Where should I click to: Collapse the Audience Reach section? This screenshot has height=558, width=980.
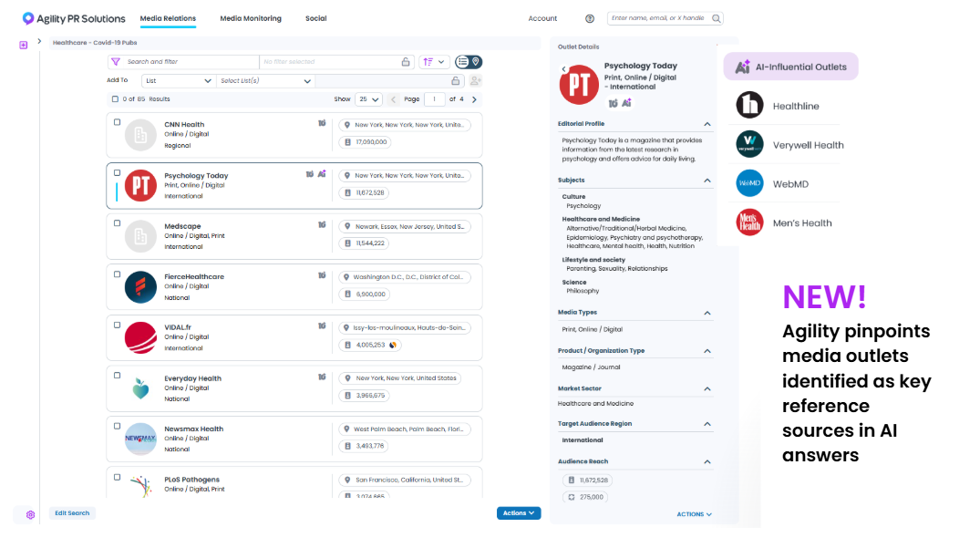click(x=707, y=462)
